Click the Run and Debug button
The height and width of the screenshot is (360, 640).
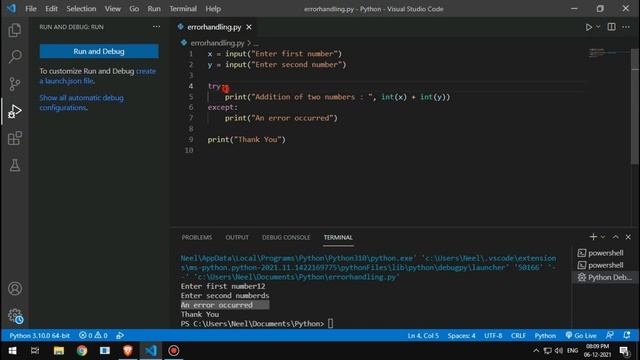pyautogui.click(x=99, y=51)
